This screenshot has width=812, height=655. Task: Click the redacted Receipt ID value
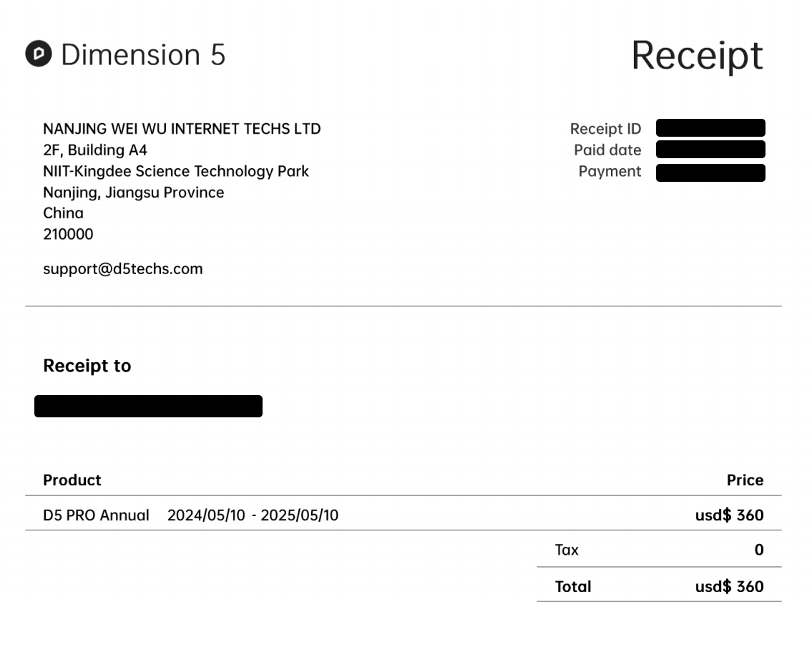[710, 128]
